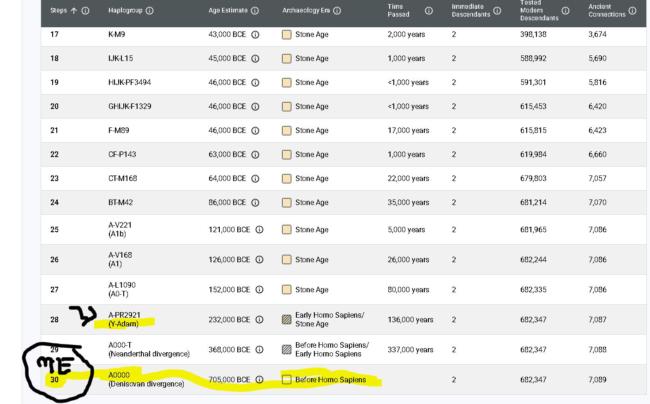Click the info icon beside Steps header
The width and height of the screenshot is (650, 404).
click(86, 11)
